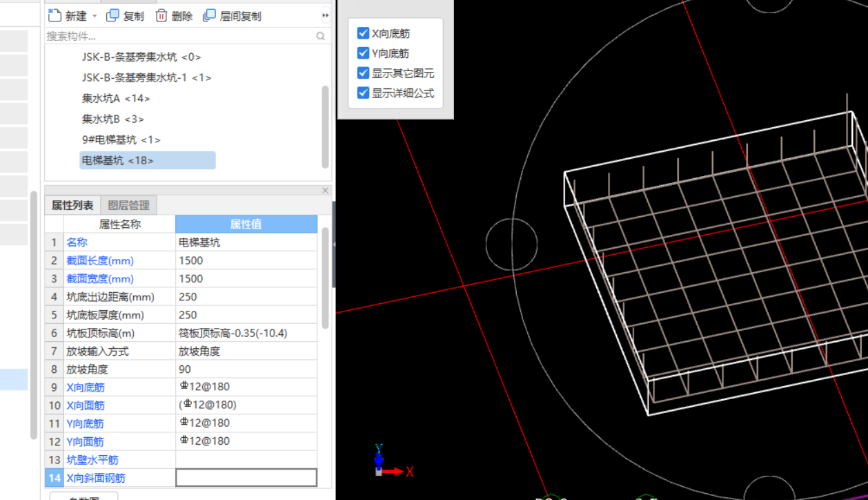868x500 pixels.
Task: Click 坑底出边距离 value 250
Action: (x=246, y=297)
